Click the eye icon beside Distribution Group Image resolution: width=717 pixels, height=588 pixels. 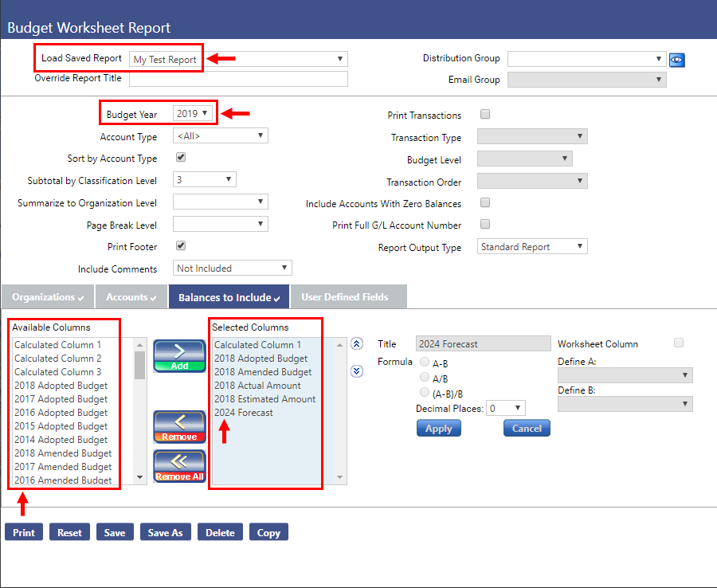(677, 60)
